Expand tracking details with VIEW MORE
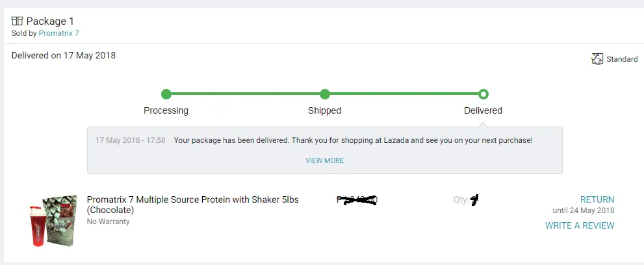The width and height of the screenshot is (644, 265). 324,160
